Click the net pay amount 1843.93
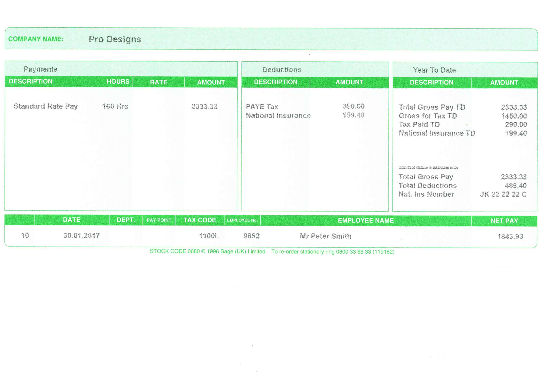Image resolution: width=554 pixels, height=392 pixels. 510,237
